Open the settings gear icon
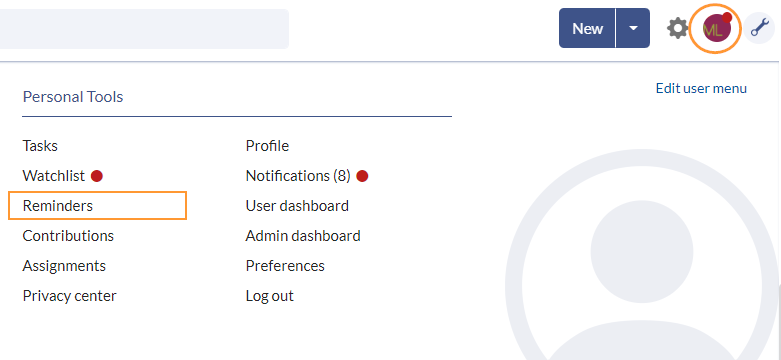 (677, 28)
